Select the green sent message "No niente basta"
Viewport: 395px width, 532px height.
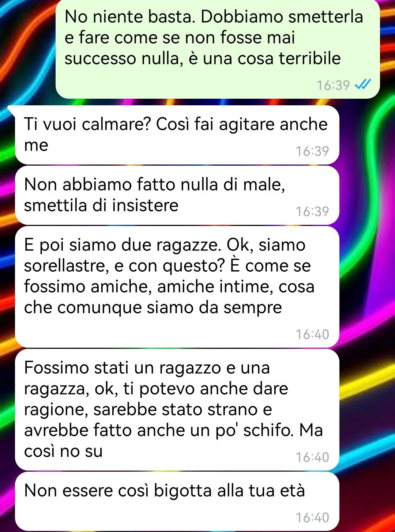coord(218,49)
